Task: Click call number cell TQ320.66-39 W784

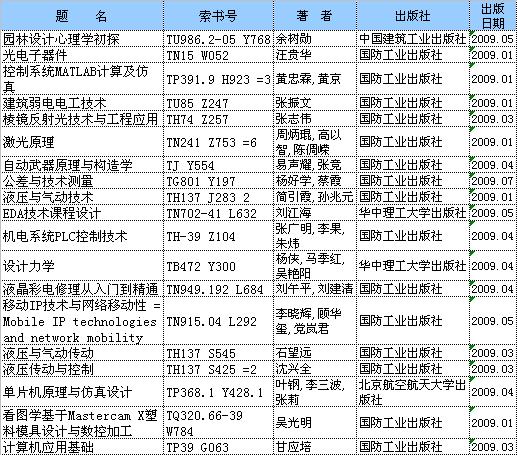Action: point(218,423)
